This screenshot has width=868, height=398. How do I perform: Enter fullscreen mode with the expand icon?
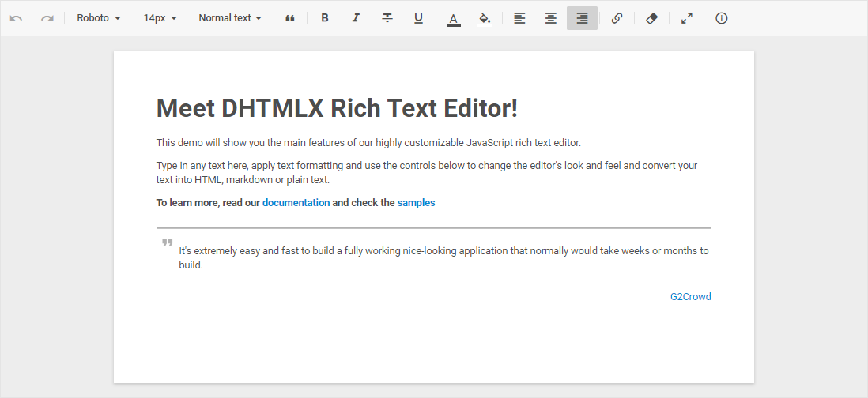pos(687,18)
